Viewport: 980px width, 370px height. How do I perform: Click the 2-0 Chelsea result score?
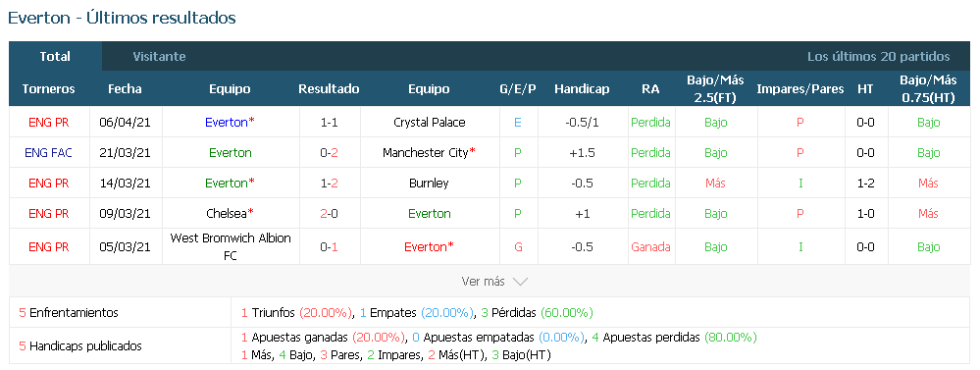point(330,213)
